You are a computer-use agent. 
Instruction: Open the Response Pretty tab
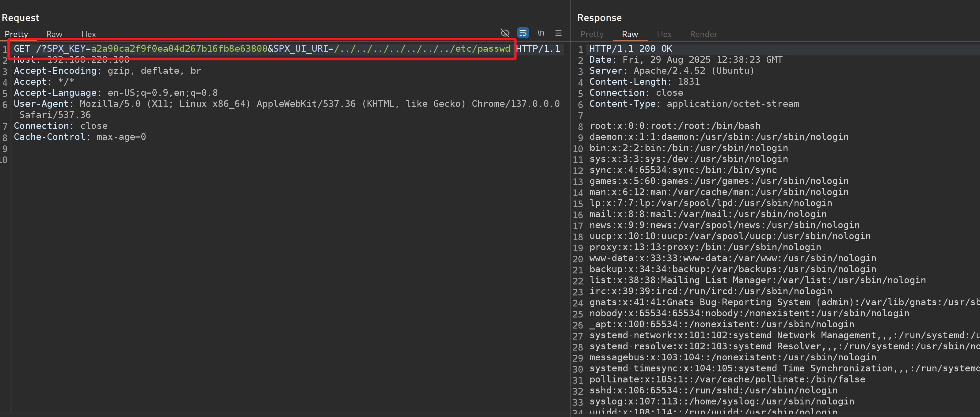(592, 34)
